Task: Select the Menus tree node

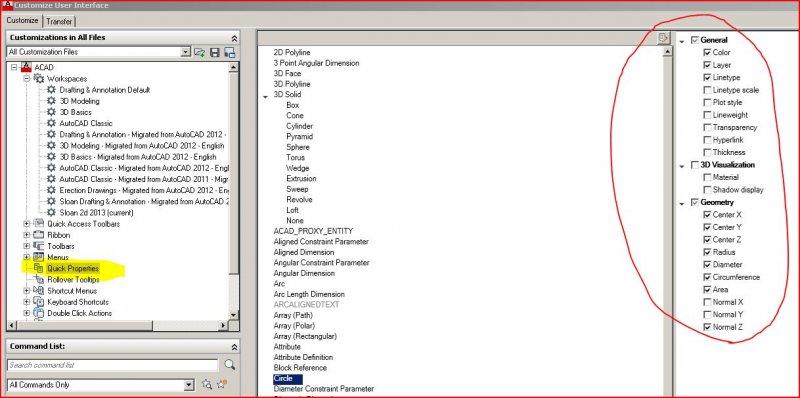Action: pos(58,257)
